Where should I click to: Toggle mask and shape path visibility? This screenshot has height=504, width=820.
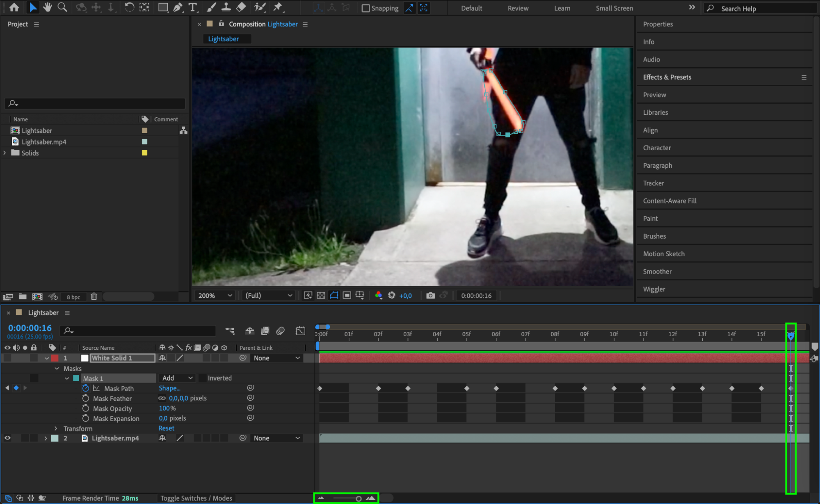334,295
